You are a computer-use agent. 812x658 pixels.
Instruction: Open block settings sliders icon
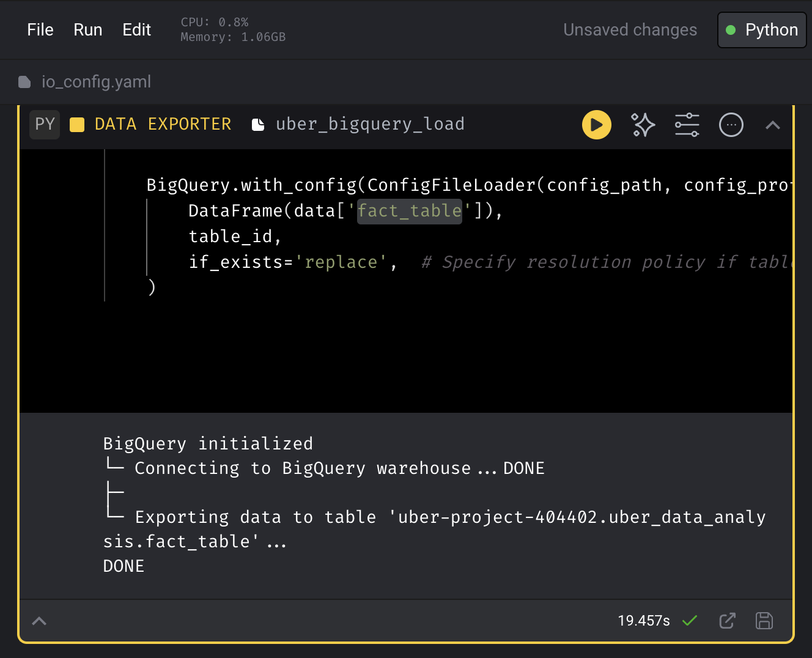tap(687, 125)
